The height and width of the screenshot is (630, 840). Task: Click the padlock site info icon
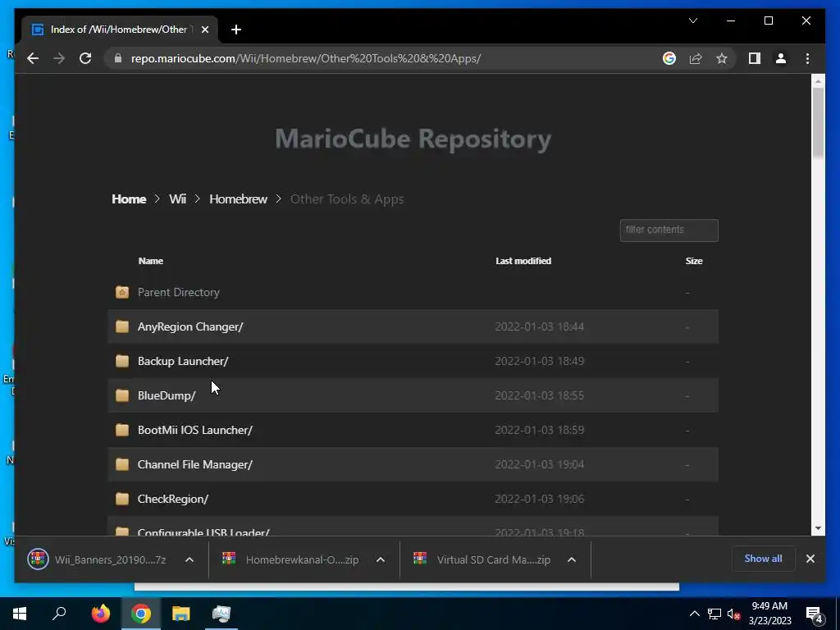point(118,58)
